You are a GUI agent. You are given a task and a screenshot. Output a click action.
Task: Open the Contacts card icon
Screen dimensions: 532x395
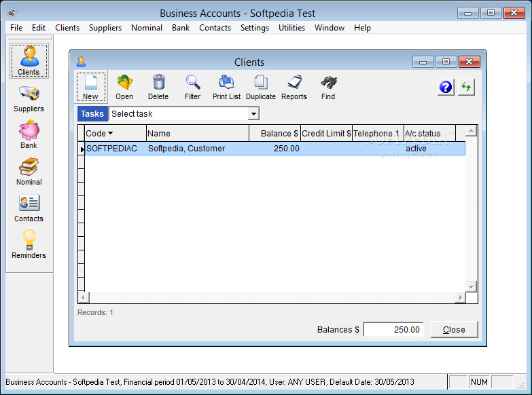click(29, 203)
